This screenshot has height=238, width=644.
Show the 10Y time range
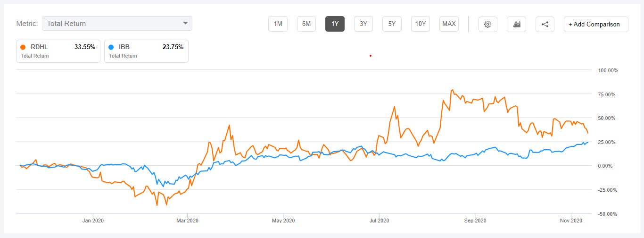pos(420,24)
